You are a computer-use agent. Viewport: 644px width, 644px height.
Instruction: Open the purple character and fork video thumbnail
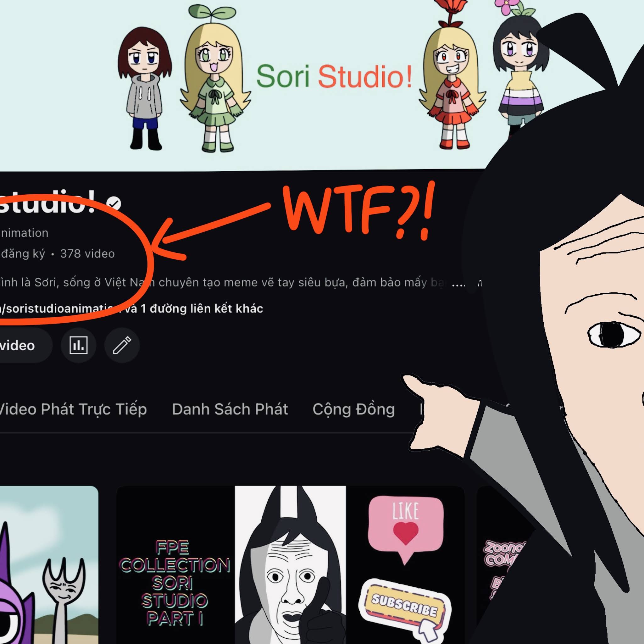(x=49, y=565)
